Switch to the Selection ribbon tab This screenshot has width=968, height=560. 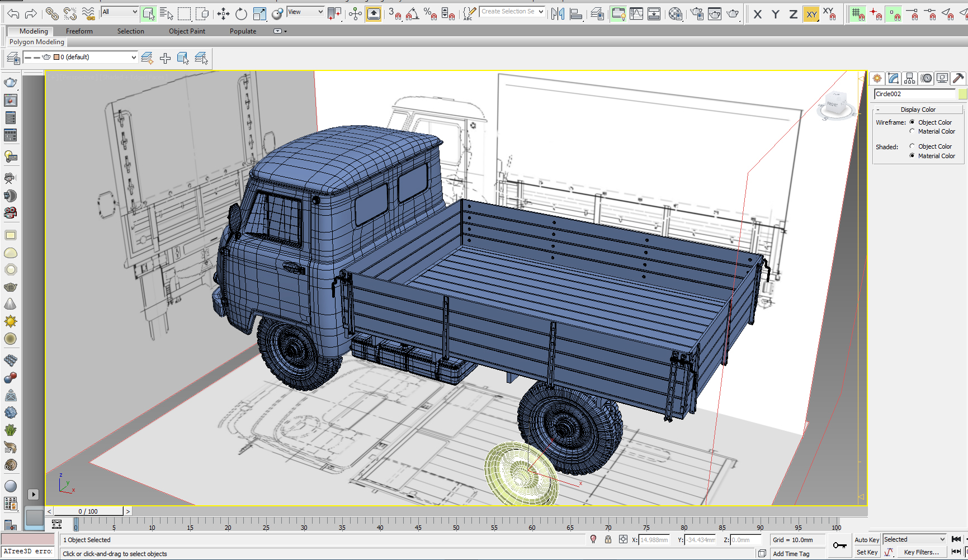tap(131, 31)
